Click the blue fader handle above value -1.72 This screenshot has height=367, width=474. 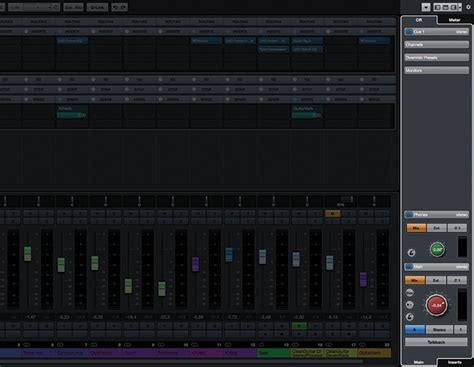click(x=229, y=255)
